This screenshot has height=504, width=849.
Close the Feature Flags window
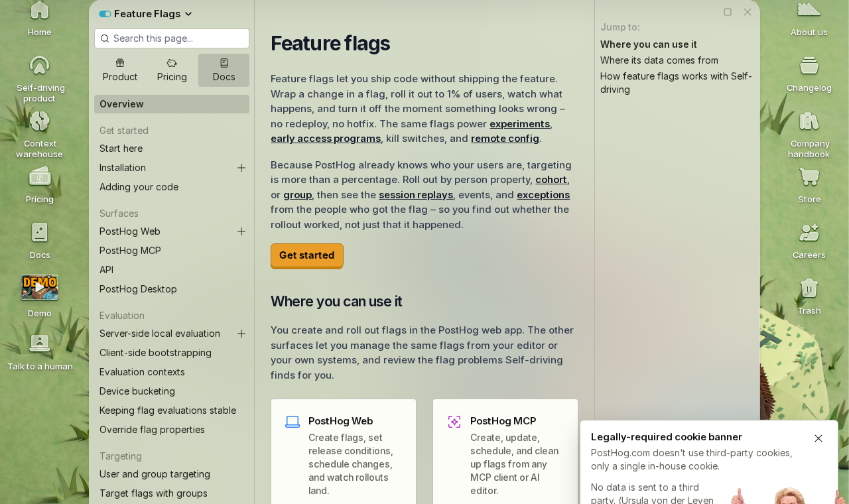[x=748, y=12]
